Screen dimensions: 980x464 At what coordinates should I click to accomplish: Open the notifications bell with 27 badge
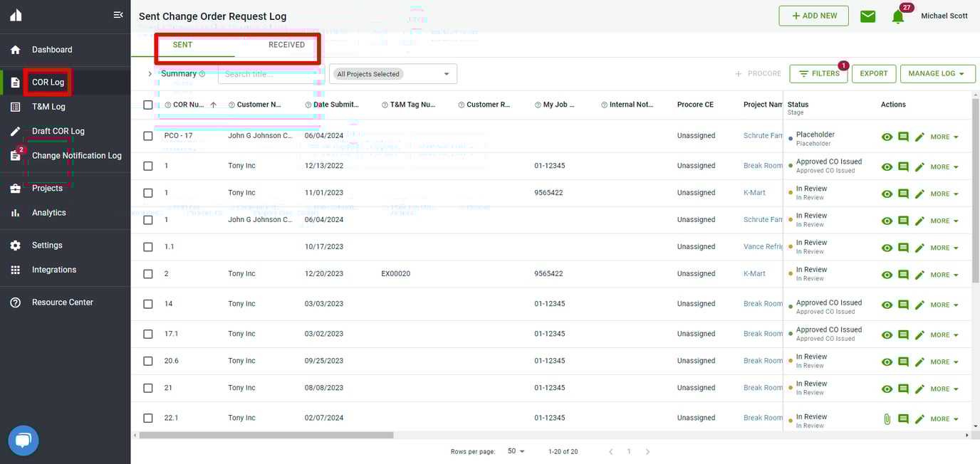898,17
